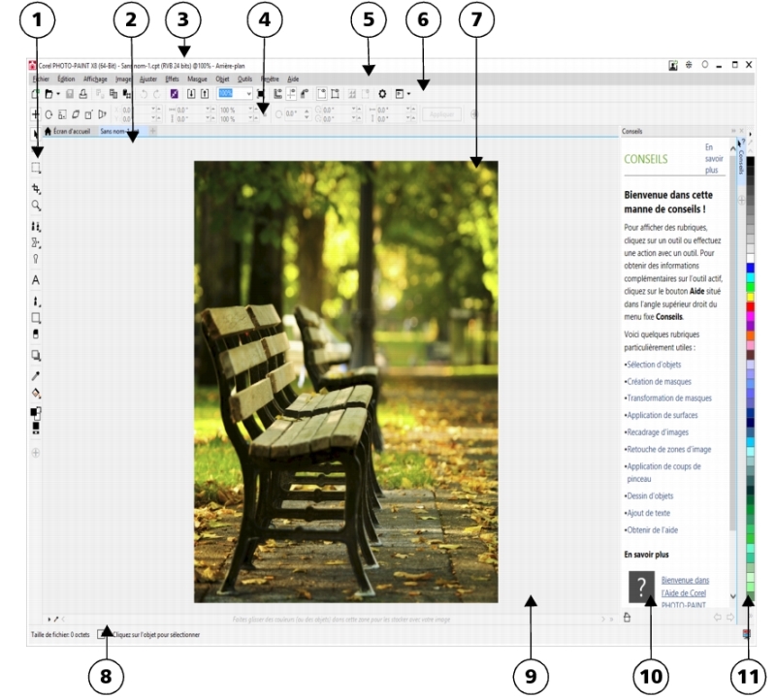The image size is (776, 700).
Task: Select the Eyedropper tool
Action: [36, 374]
